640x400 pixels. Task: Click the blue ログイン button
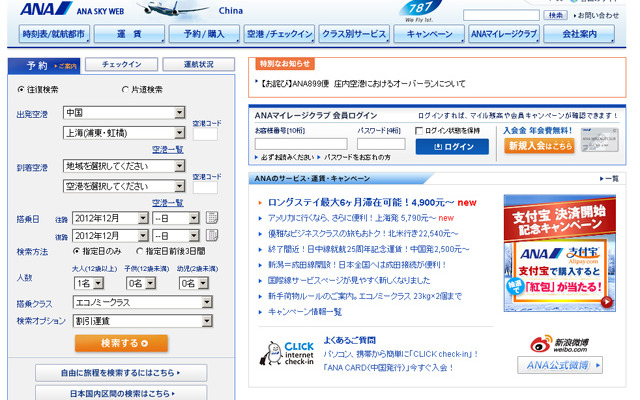[x=452, y=147]
